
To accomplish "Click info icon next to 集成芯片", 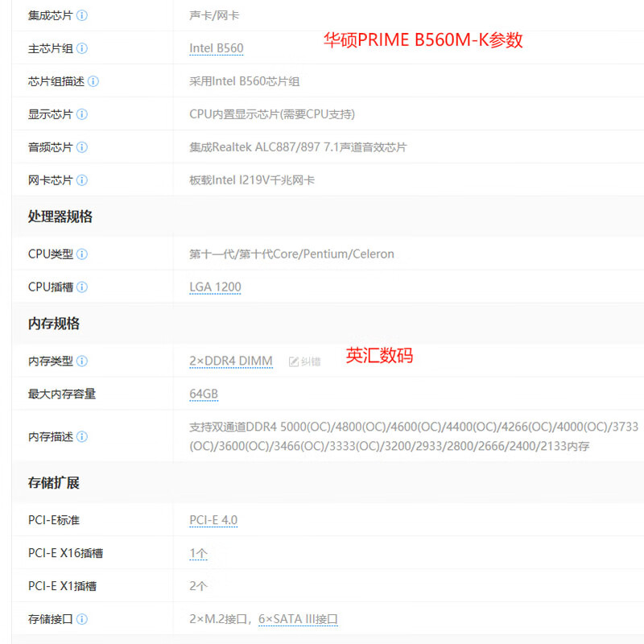I will [82, 15].
